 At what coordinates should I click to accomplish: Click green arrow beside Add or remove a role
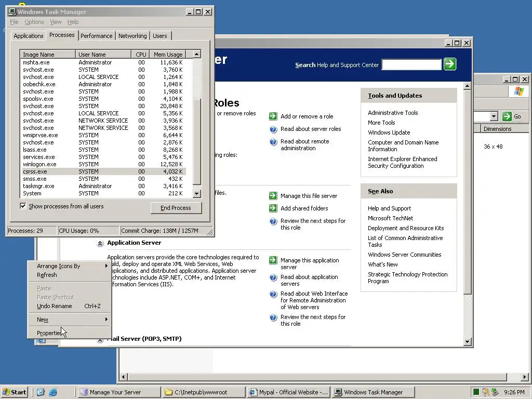point(273,116)
